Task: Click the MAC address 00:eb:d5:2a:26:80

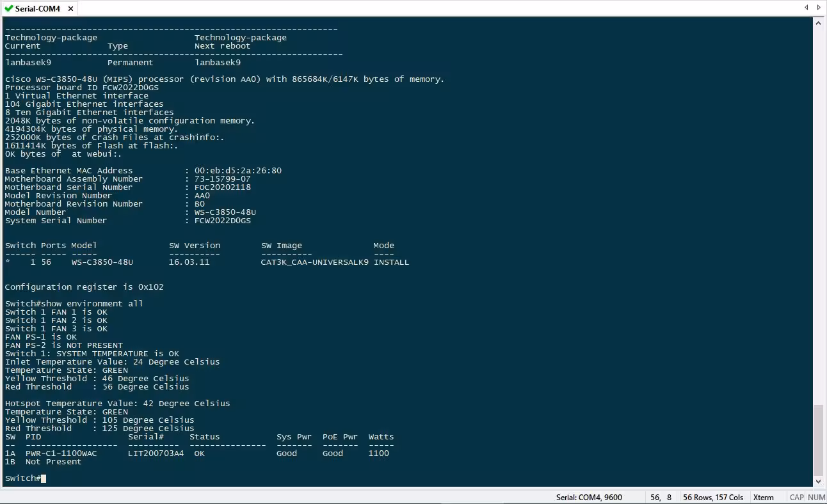Action: tap(238, 171)
